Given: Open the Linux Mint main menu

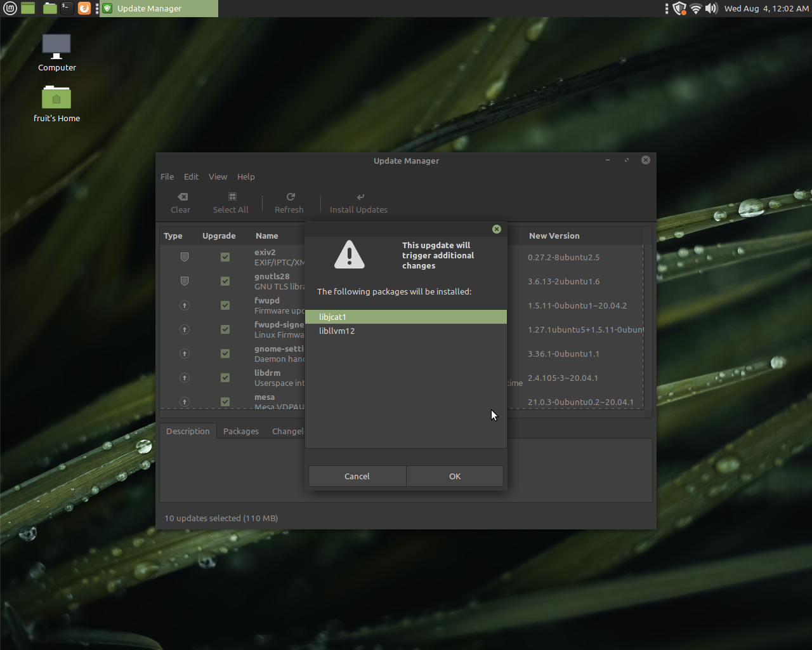Looking at the screenshot, I should (x=10, y=8).
